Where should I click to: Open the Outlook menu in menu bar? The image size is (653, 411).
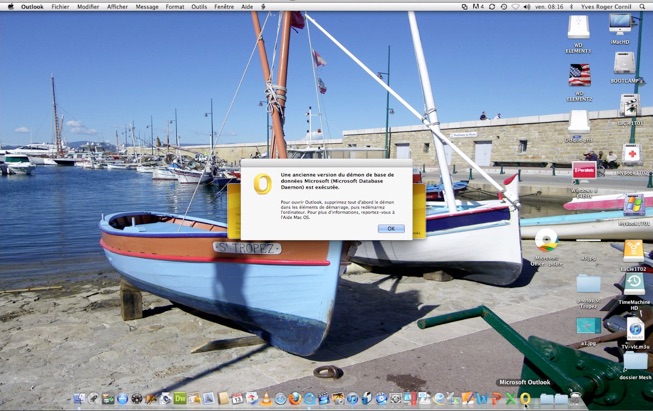[32, 7]
